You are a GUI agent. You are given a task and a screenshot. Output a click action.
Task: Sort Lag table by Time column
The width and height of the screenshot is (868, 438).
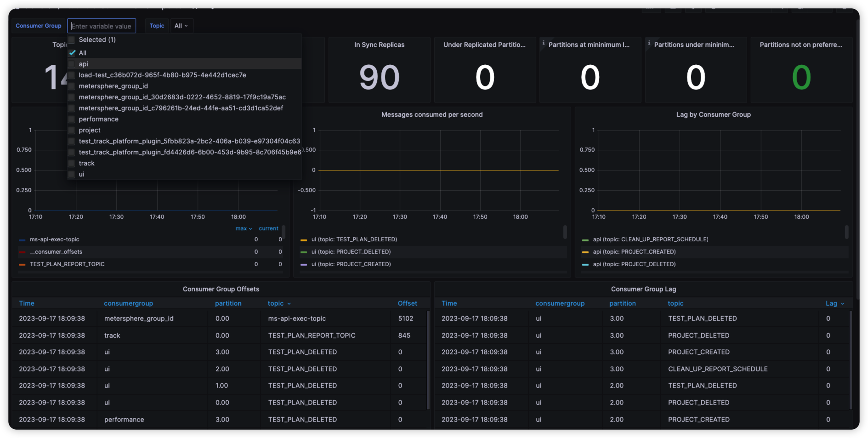pyautogui.click(x=449, y=303)
